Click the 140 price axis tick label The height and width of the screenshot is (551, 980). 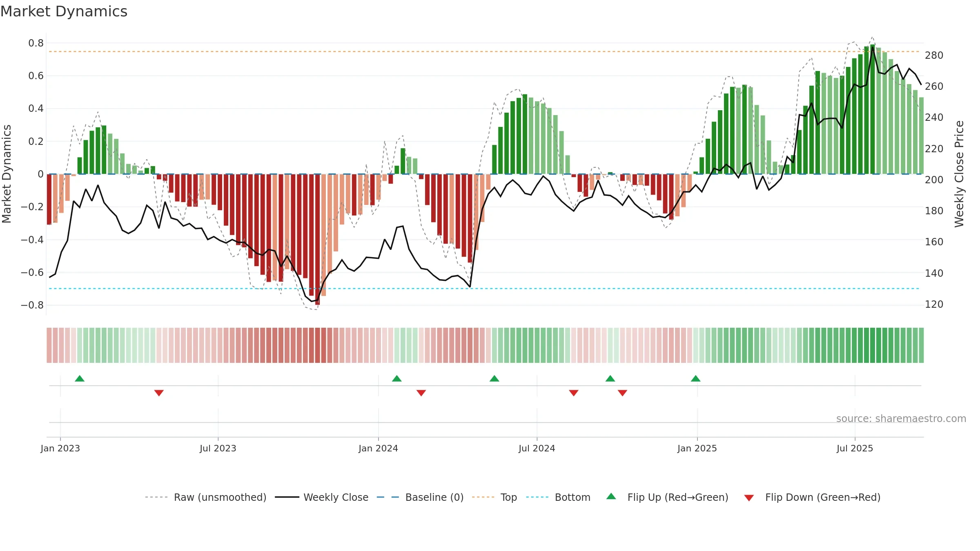[934, 273]
